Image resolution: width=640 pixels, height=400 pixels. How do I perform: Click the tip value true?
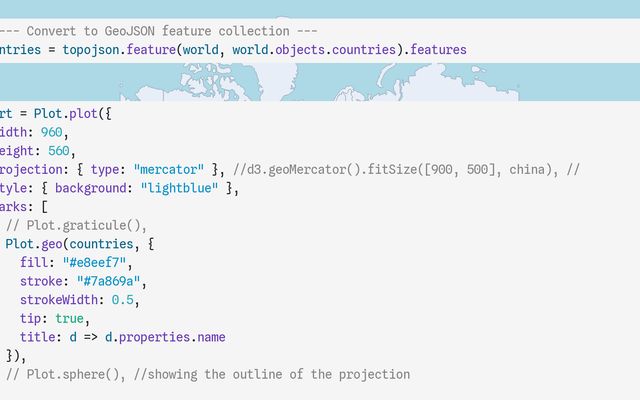[x=70, y=319]
